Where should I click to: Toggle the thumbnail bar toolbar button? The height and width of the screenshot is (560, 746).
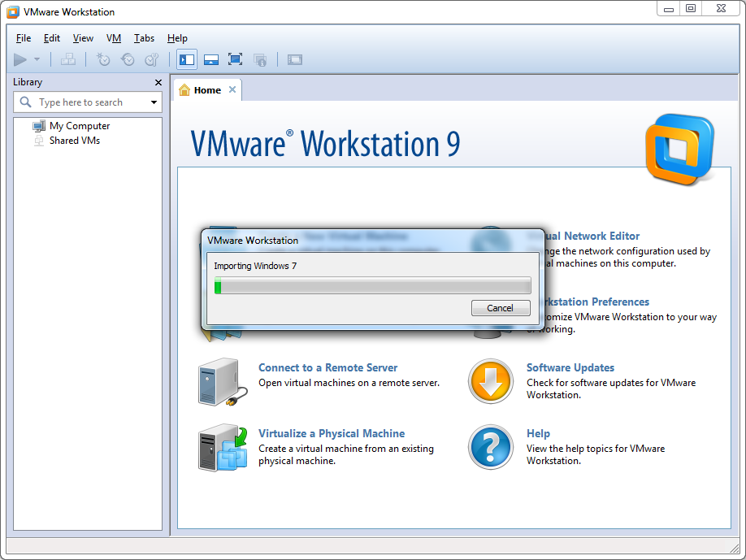click(x=210, y=59)
